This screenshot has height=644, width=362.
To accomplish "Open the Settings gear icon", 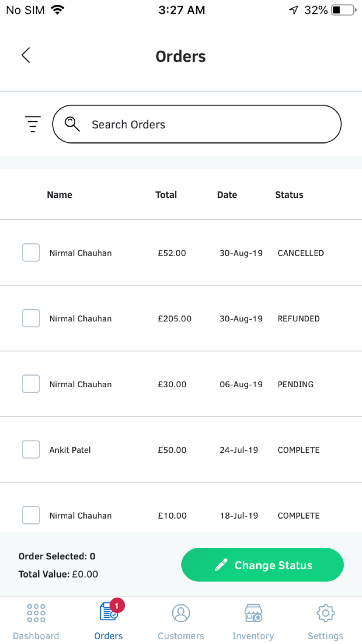I will [x=325, y=613].
